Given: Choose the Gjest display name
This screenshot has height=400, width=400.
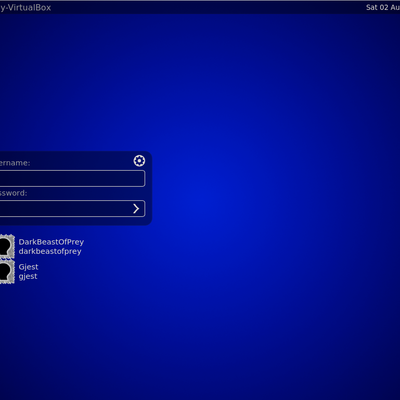Looking at the screenshot, I should [29, 267].
